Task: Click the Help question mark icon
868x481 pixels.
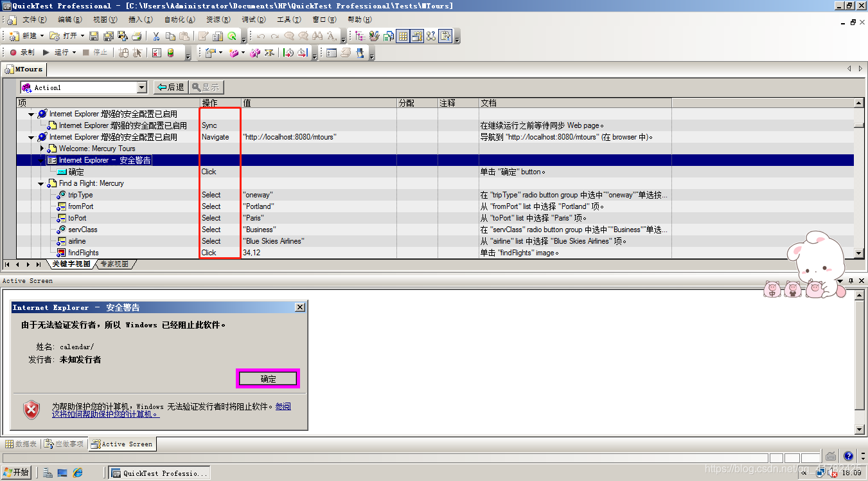Action: [x=848, y=457]
